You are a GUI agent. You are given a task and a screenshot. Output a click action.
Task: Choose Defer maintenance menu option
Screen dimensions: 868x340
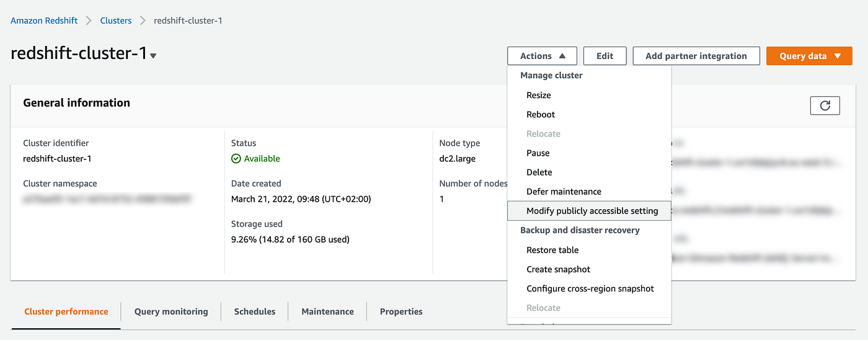tap(564, 191)
